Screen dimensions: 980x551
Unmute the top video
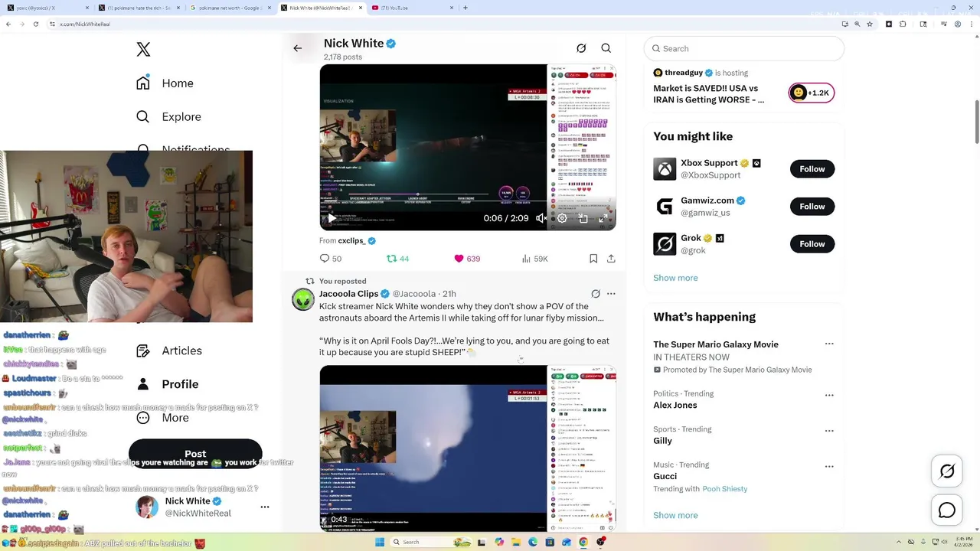[541, 218]
